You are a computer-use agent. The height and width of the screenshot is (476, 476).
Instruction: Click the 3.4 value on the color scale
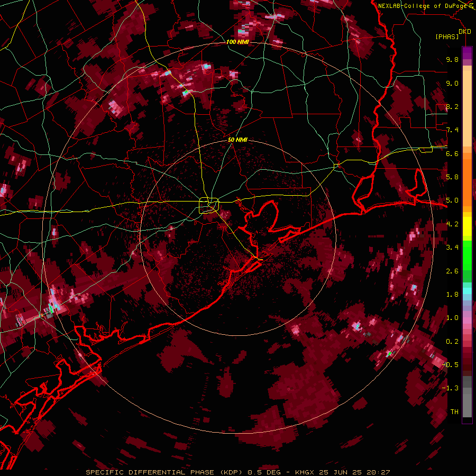click(452, 248)
